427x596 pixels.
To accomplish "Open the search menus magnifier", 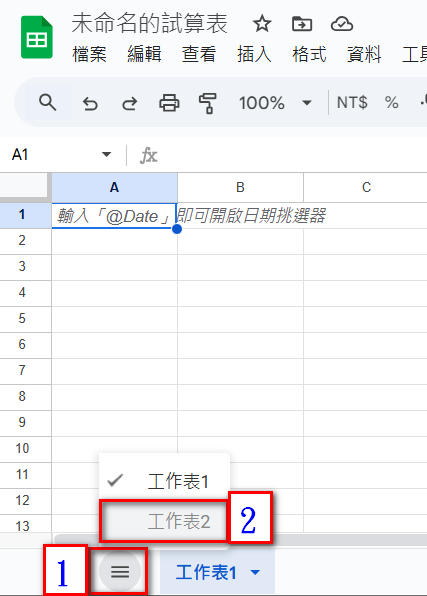I will [x=48, y=103].
